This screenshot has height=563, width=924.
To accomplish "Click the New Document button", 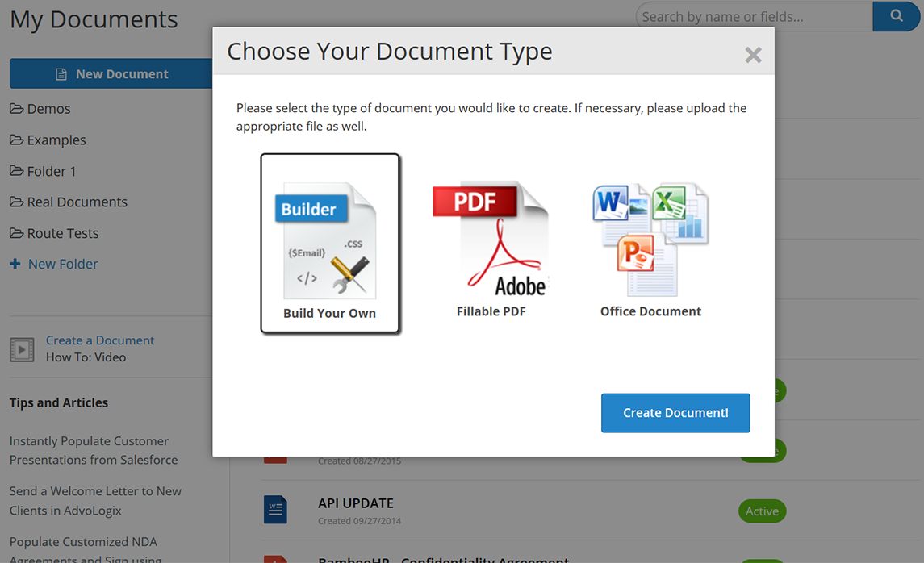I will [111, 73].
